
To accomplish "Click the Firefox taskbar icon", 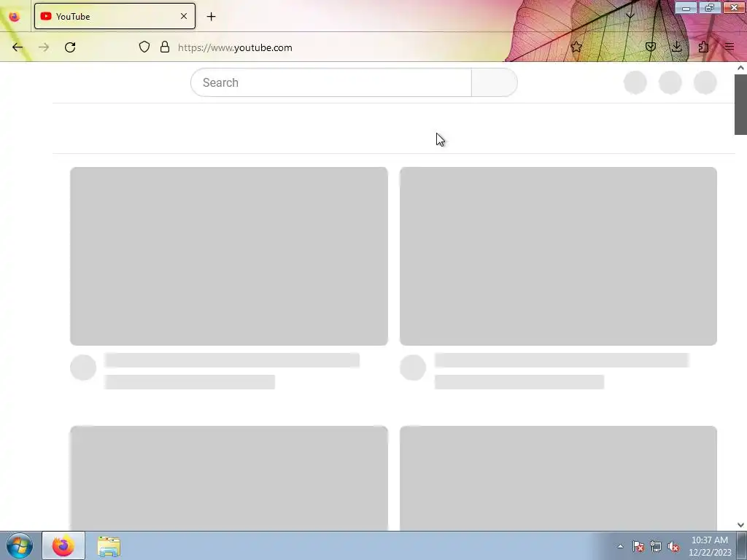I will (63, 545).
